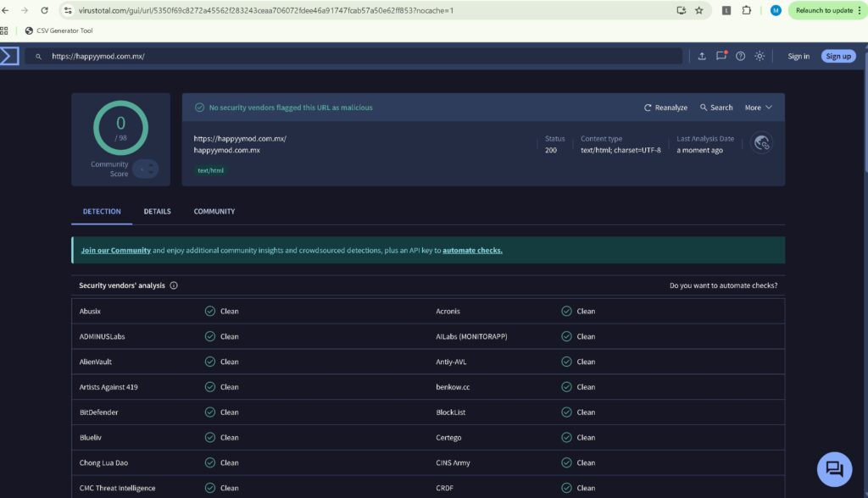Open the chat bubble widget
The height and width of the screenshot is (498, 868).
pyautogui.click(x=833, y=469)
